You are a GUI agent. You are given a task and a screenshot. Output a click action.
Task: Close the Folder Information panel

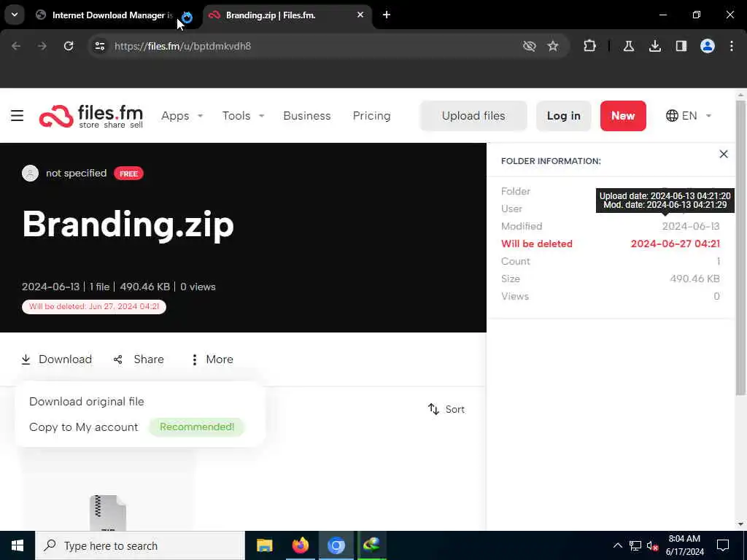[x=723, y=154]
